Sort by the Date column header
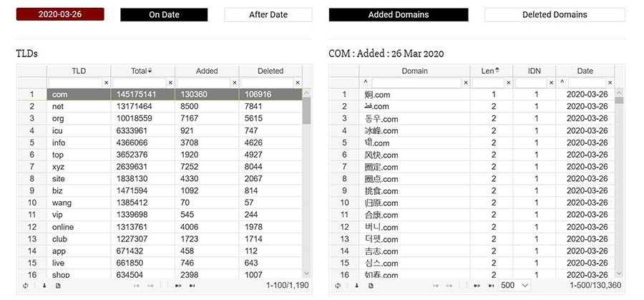Image resolution: width=644 pixels, height=300 pixels. [x=585, y=71]
